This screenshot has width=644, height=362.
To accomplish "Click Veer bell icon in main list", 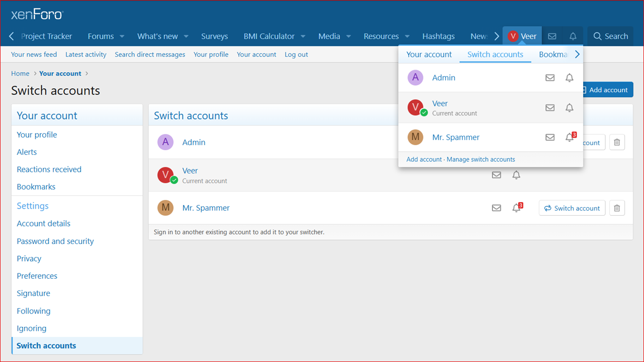I will coord(516,175).
